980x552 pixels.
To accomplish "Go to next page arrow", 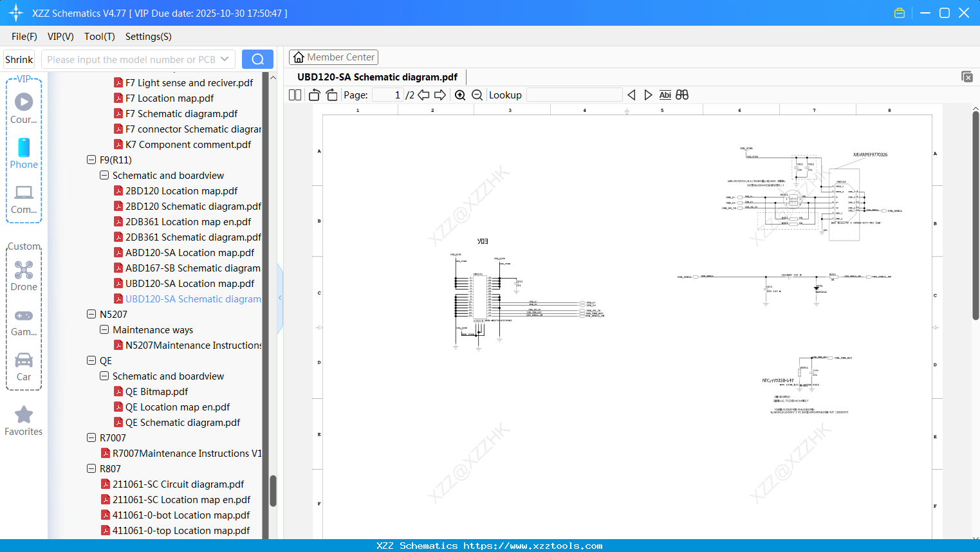I will coord(440,95).
